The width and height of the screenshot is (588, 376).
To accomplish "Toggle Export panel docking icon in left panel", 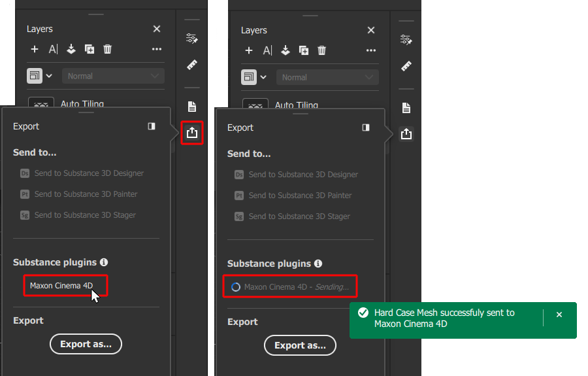I will coord(152,126).
